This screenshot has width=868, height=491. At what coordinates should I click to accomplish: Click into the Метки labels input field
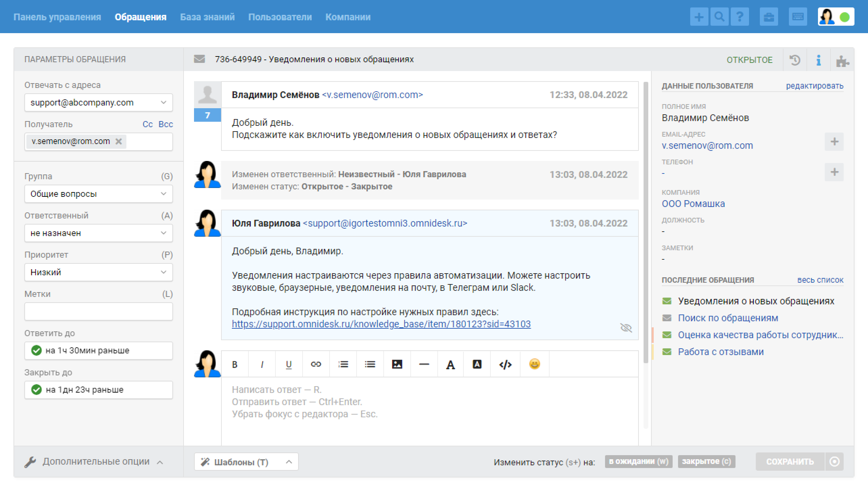click(x=99, y=311)
